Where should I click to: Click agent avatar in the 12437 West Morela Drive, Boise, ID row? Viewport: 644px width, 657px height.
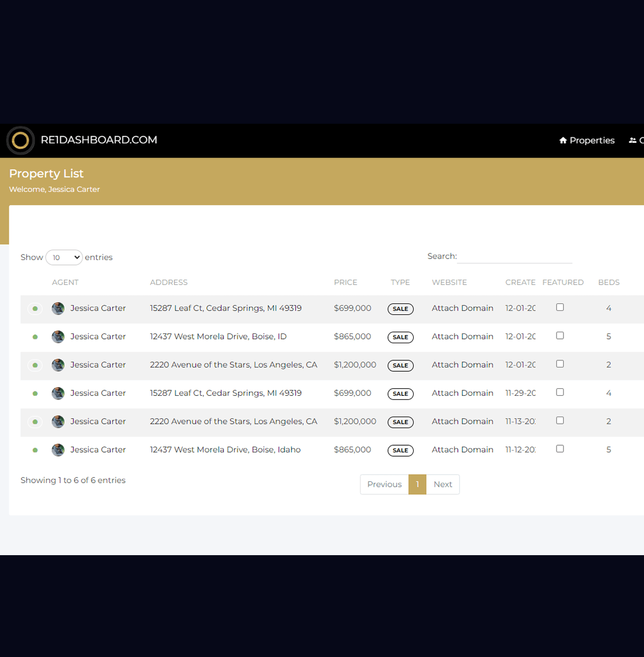point(58,337)
